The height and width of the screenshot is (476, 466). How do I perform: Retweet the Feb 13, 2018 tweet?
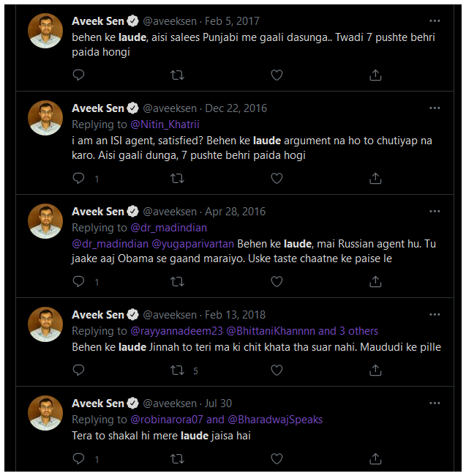[x=177, y=371]
